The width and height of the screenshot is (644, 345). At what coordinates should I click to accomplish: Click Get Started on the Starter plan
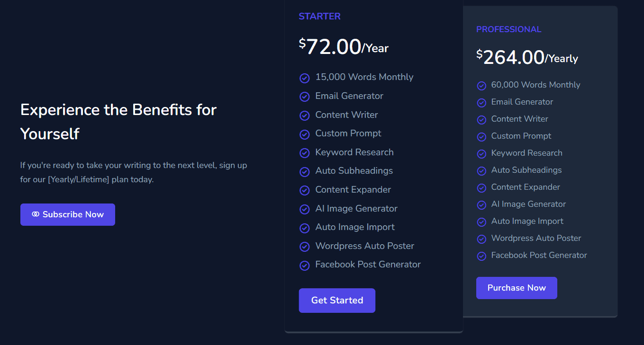(337, 301)
